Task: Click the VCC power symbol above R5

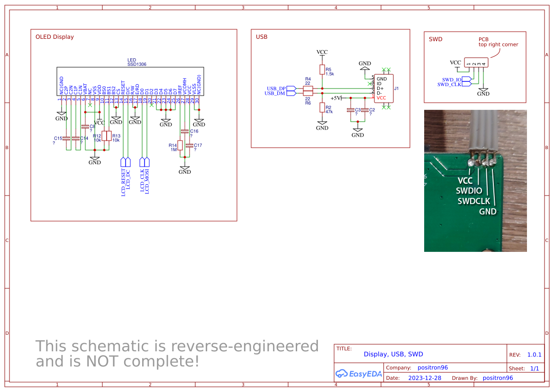Action: point(322,52)
